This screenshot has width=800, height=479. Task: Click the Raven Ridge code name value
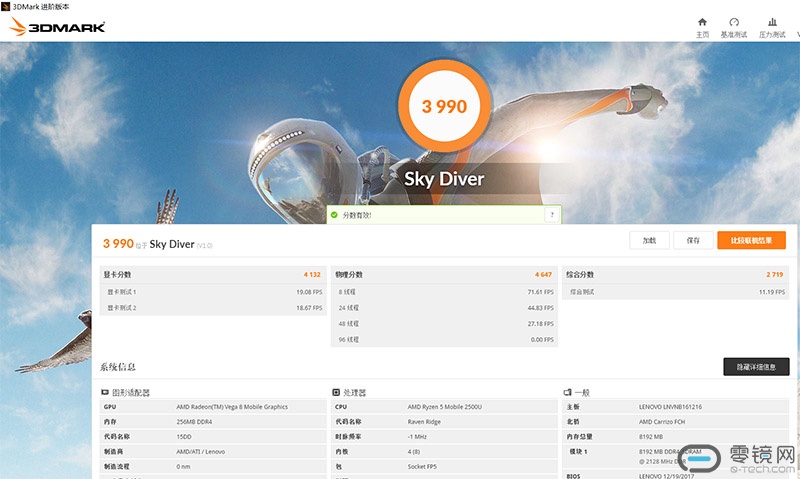[424, 422]
